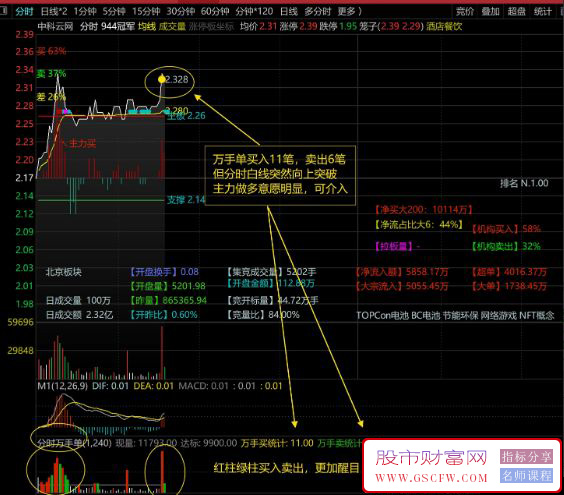Click the greyed 涨停板坐标 label

point(211,26)
